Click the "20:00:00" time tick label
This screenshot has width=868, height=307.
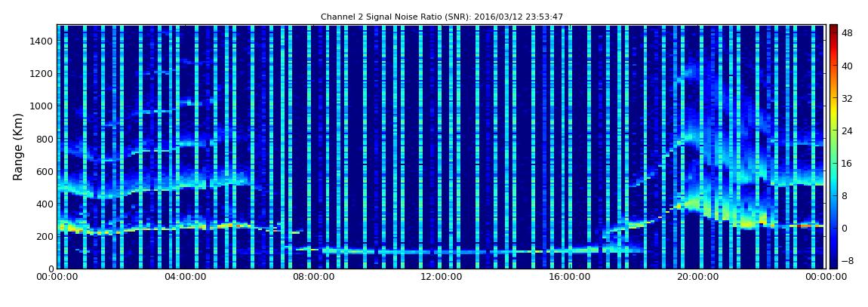pyautogui.click(x=698, y=277)
